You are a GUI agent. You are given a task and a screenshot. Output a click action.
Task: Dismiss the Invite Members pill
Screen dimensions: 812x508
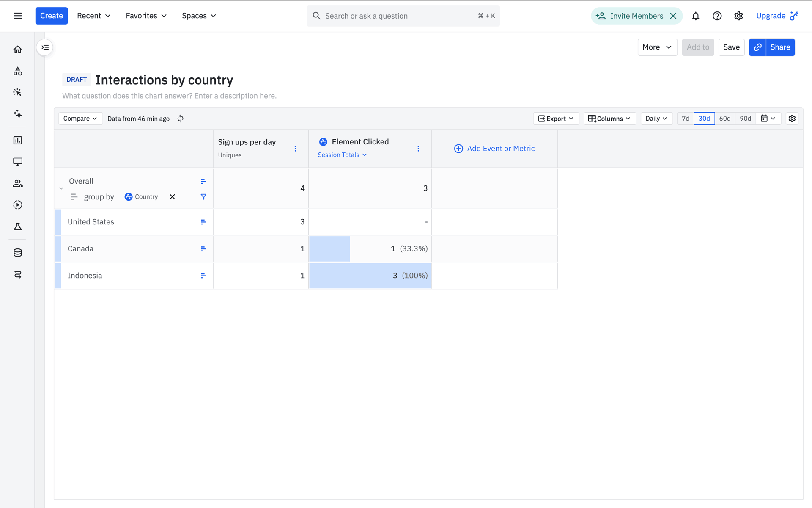[x=673, y=16]
